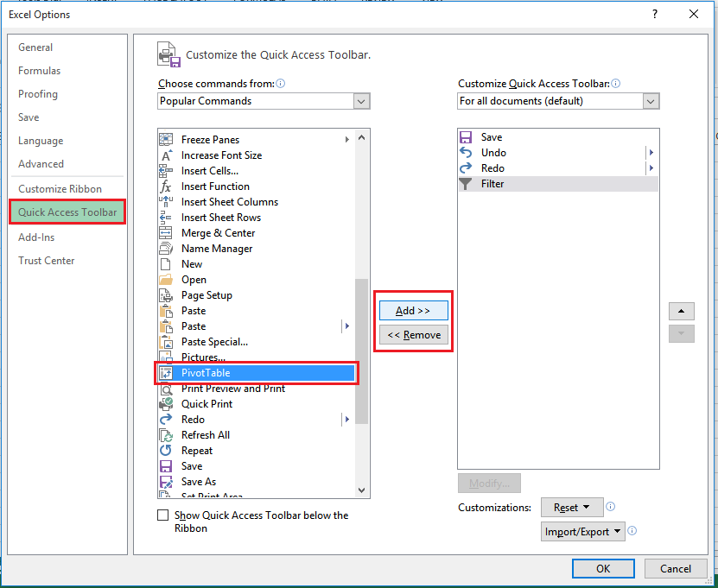Click the Insert Cells icon

point(166,171)
